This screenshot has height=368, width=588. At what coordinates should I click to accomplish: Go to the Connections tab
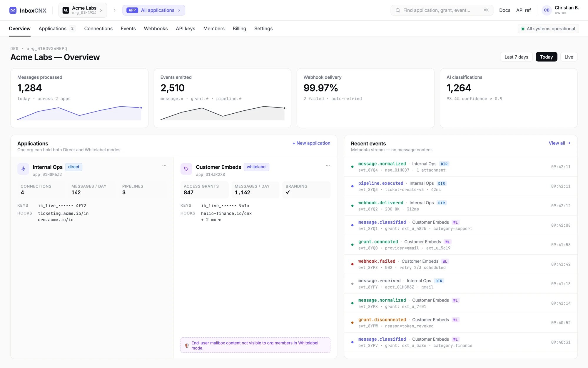point(98,29)
